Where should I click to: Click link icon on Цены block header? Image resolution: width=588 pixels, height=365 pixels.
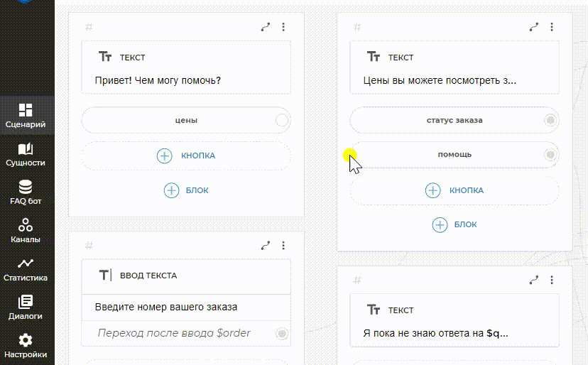[534, 27]
